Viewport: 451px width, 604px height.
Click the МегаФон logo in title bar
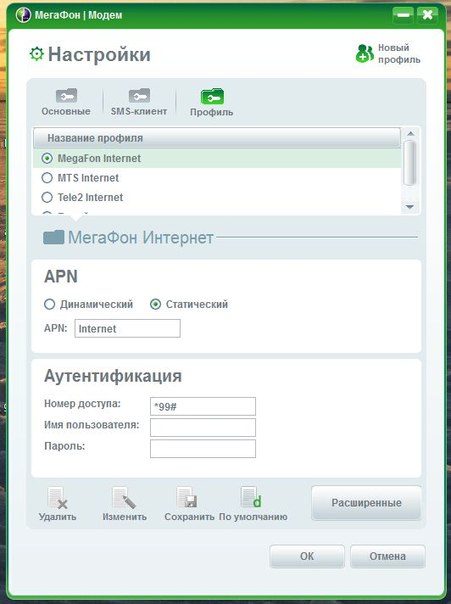click(23, 15)
